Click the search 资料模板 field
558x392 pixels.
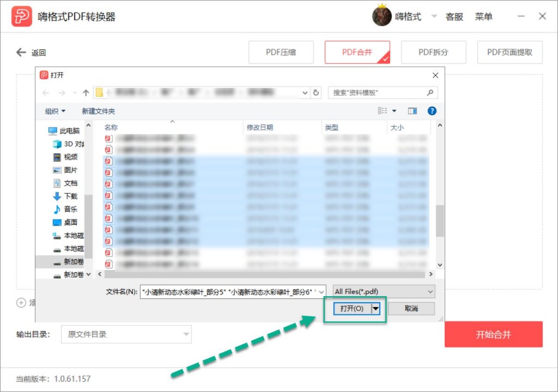pos(378,93)
